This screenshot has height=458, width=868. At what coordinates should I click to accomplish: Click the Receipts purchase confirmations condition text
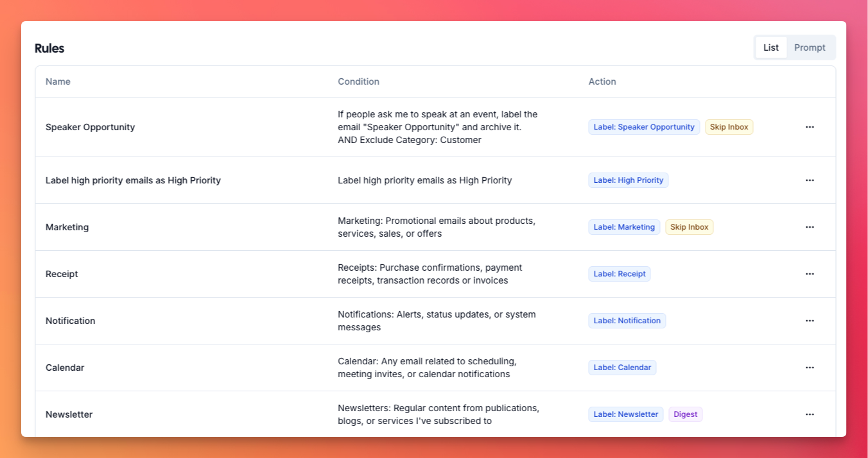click(430, 274)
